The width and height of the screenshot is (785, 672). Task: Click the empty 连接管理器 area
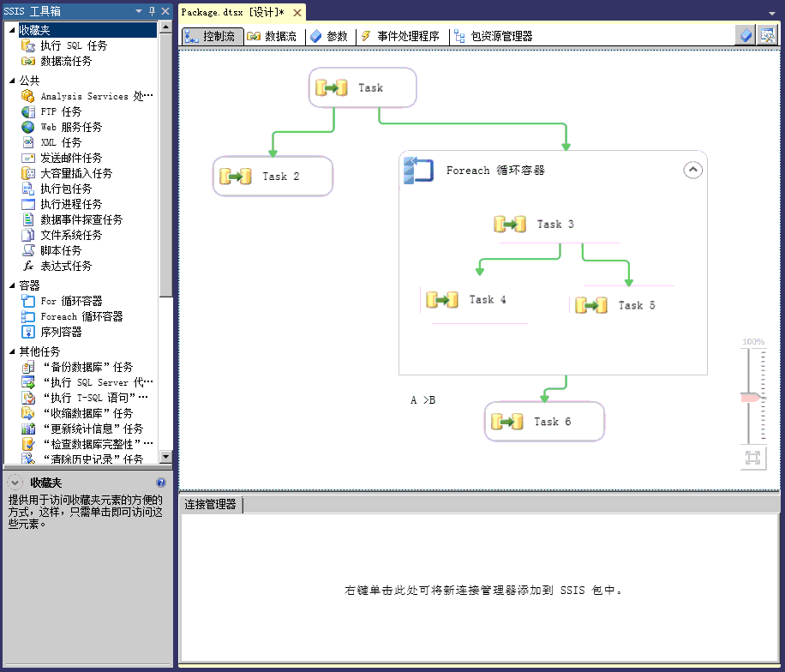[x=480, y=590]
